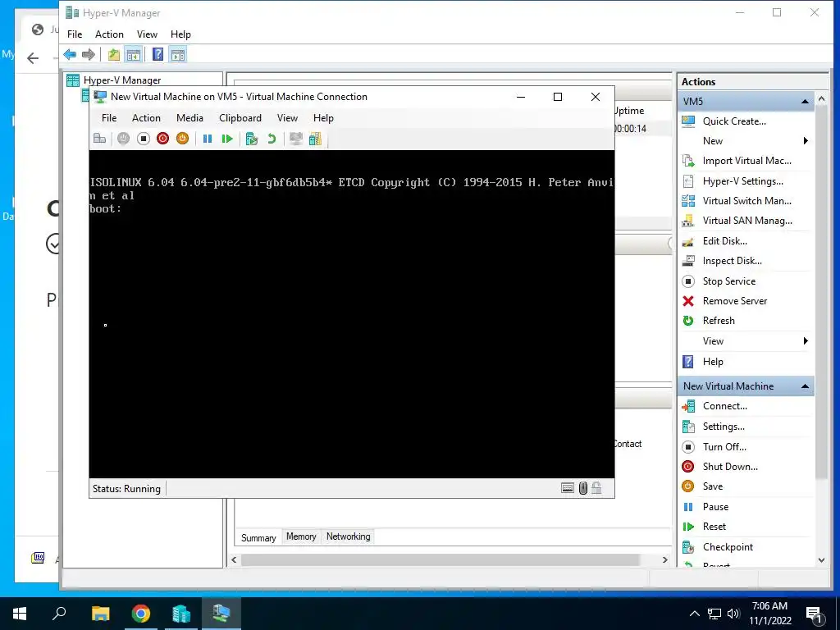The image size is (840, 630).
Task: Open Windows Start menu
Action: [x=20, y=614]
